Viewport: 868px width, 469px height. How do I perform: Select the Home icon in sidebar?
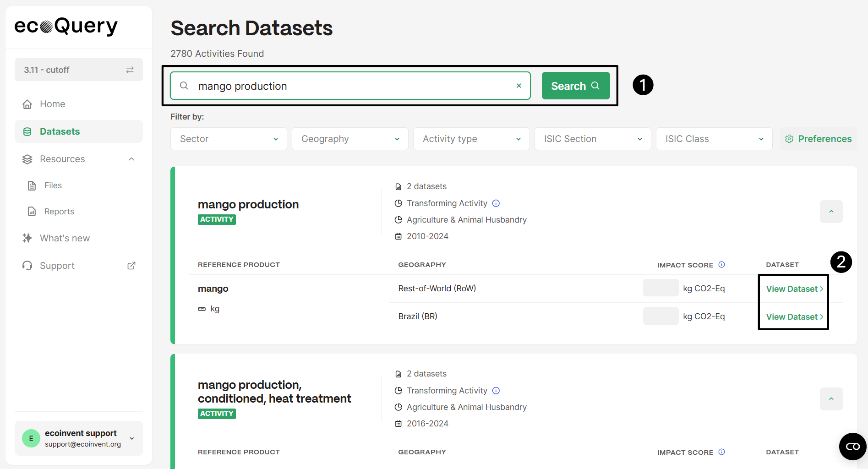(x=27, y=104)
